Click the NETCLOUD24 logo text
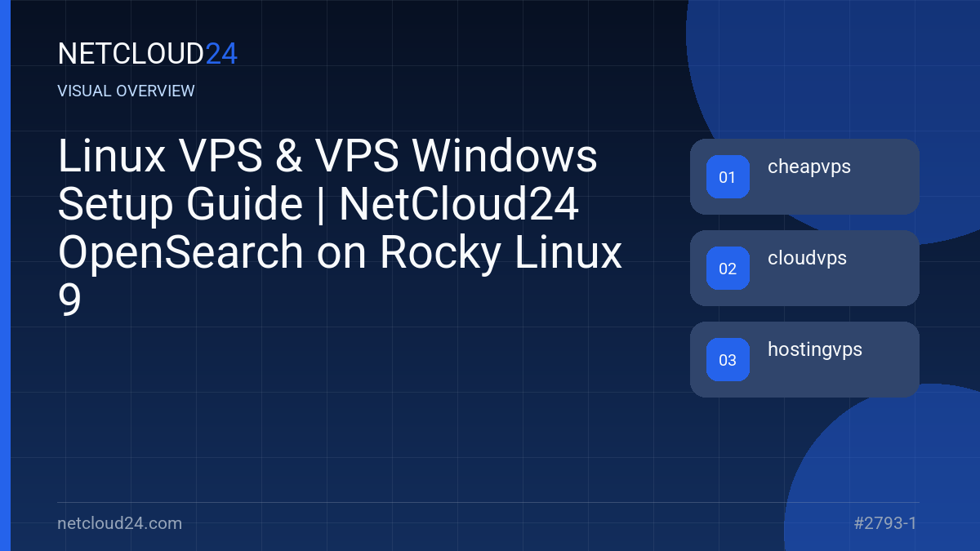The image size is (980, 551). (x=148, y=54)
